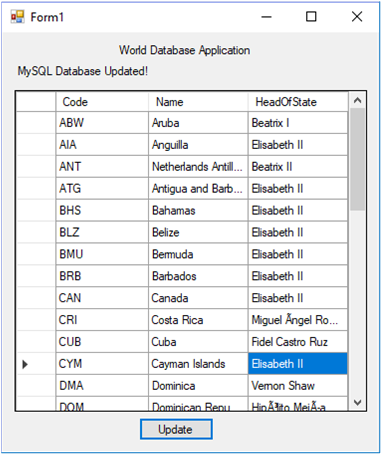Click the HeadOfState column header
This screenshot has height=454, width=381.
298,102
